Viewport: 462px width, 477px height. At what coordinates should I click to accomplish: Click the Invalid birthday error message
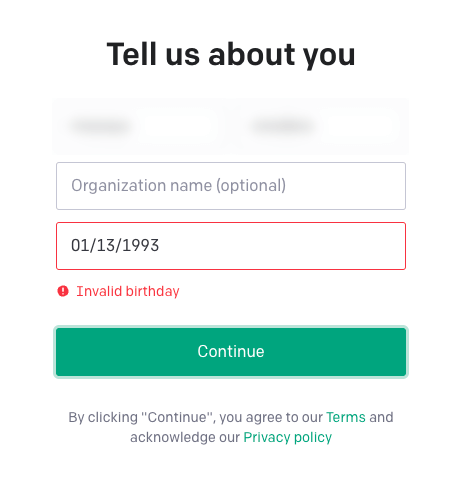pos(128,291)
